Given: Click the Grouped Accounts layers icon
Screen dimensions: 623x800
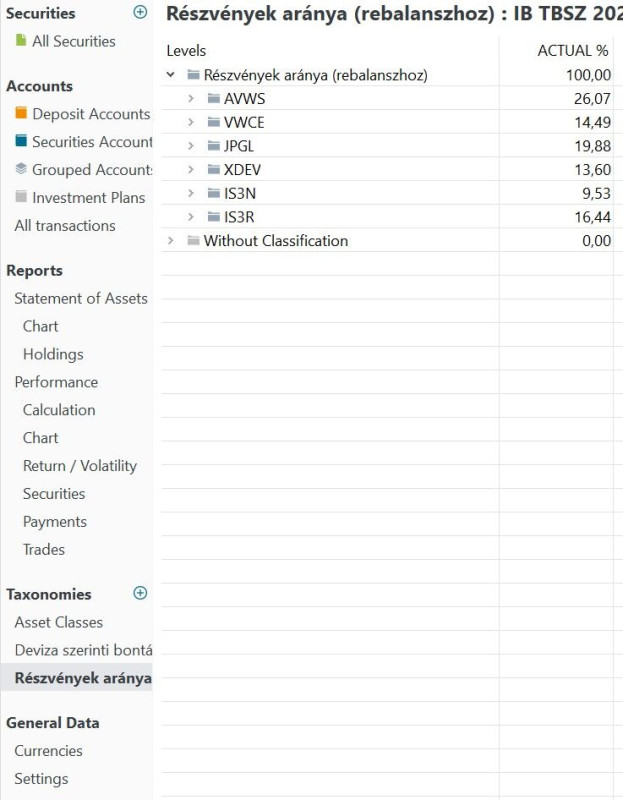Looking at the screenshot, I should [x=21, y=170].
